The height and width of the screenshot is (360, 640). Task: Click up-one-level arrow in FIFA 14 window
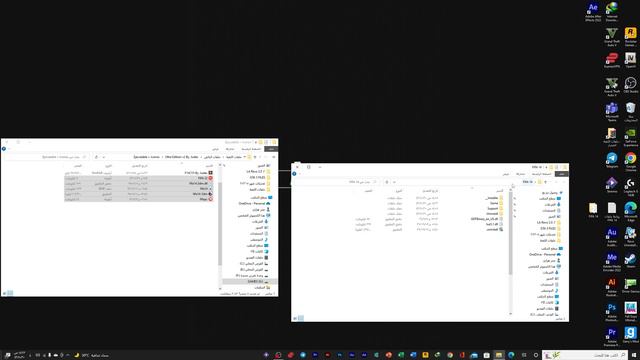[545, 182]
